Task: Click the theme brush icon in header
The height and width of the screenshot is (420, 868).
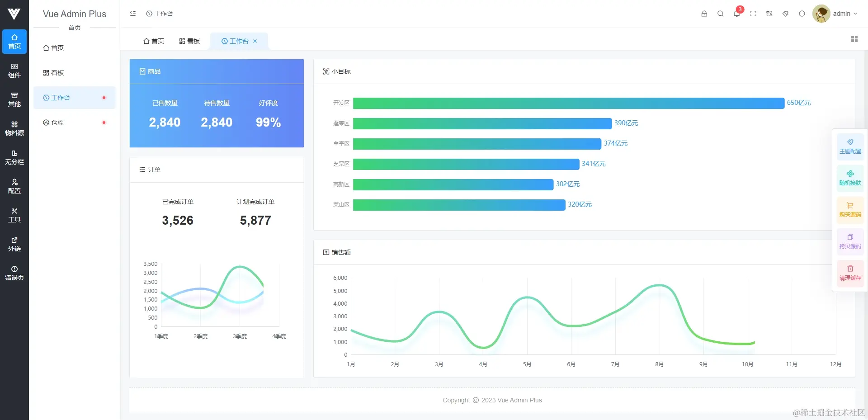Action: pyautogui.click(x=786, y=14)
